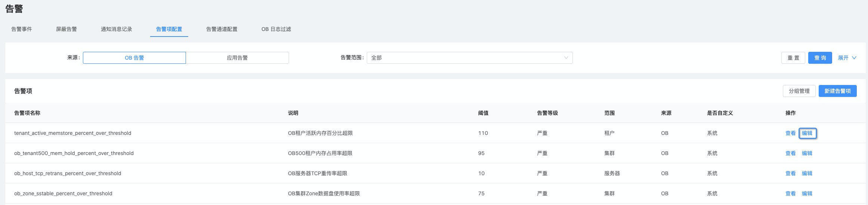The height and width of the screenshot is (205, 868).
Task: Create a new alarm item with 新建告警项
Action: [x=838, y=91]
